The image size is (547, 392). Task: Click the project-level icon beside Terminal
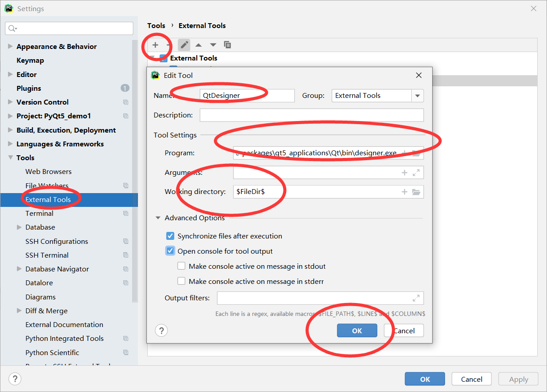pos(126,214)
